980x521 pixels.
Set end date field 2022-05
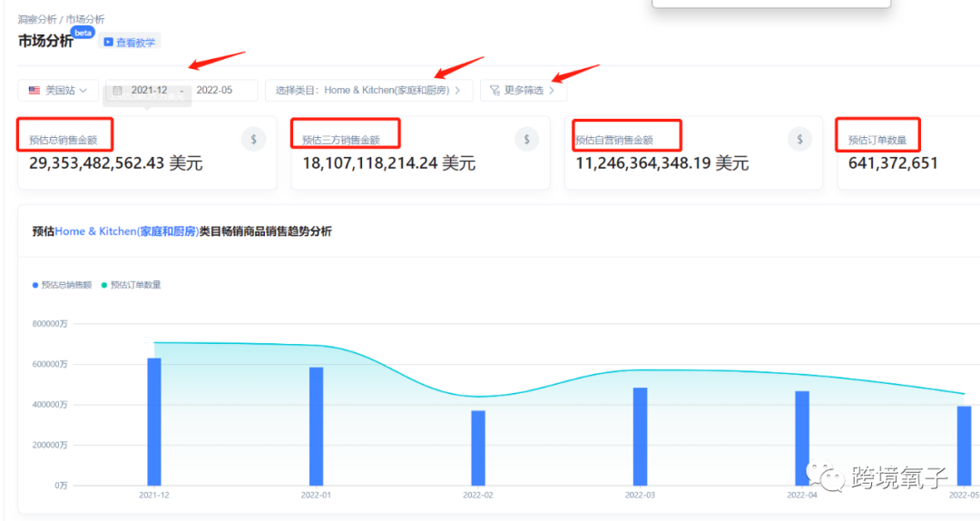click(x=214, y=90)
